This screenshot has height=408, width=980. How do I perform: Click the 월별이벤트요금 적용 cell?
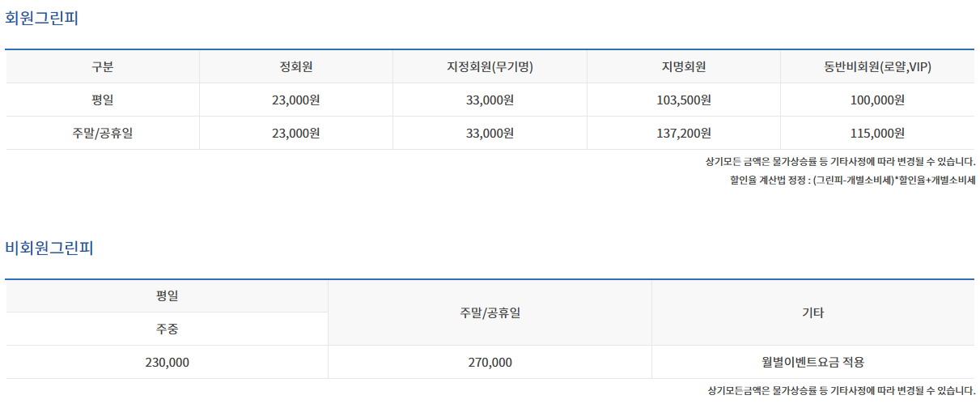click(812, 363)
